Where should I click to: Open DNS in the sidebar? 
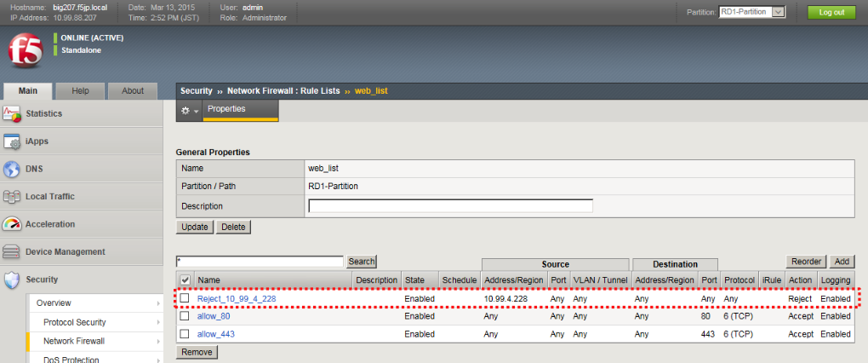34,169
